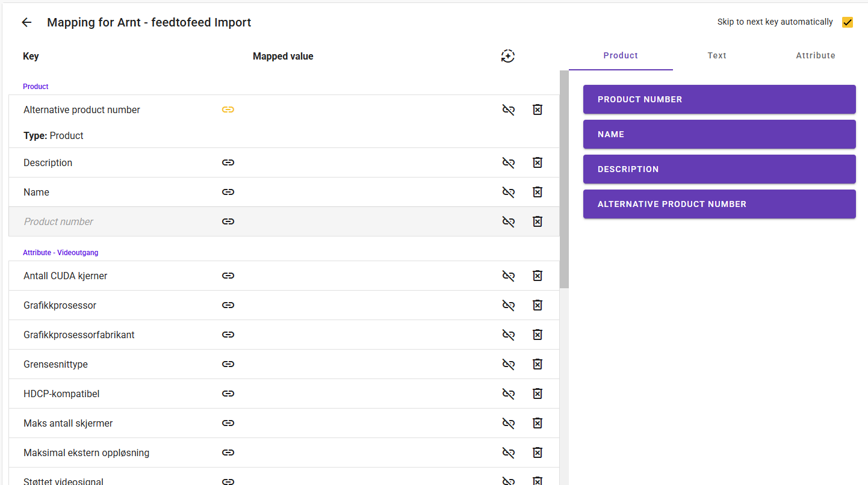Unlink Maksimal ekstern oppløsning mapping

tap(509, 453)
